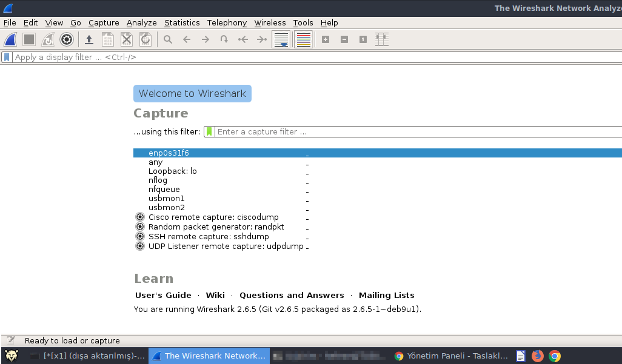Open the Capture menu
Viewport: 622px width, 364px height.
[x=104, y=22]
